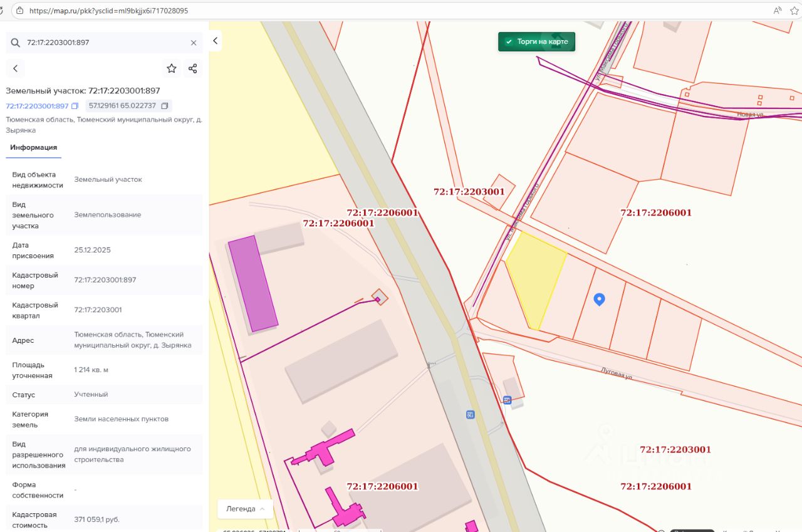Click the 'Кадастровый квартал' row label

point(35,310)
